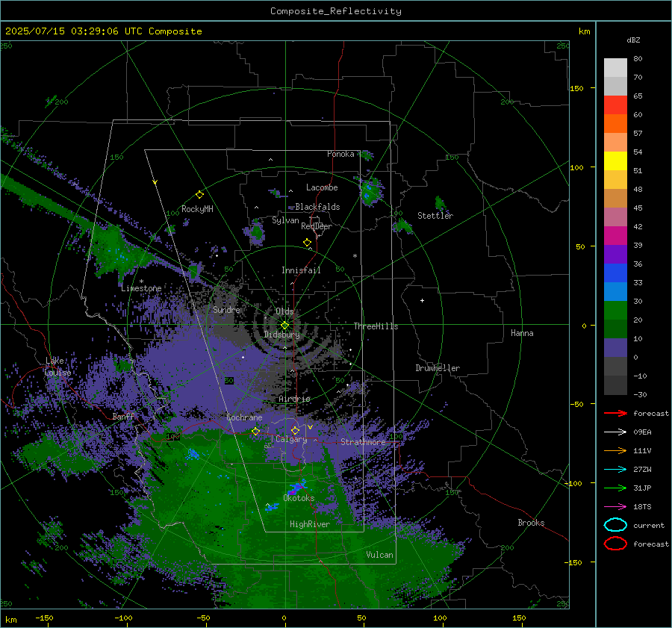The width and height of the screenshot is (672, 628).
Task: Click the red forecast arrow in legend
Action: point(615,413)
